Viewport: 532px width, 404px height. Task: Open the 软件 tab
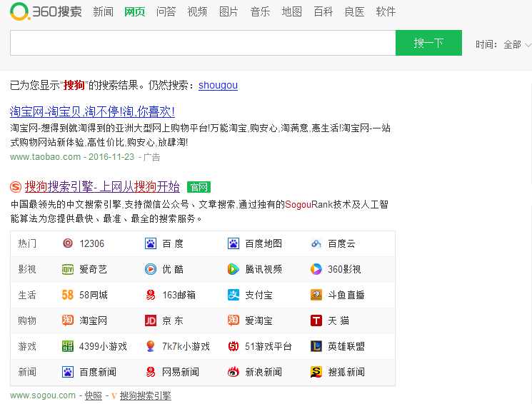point(386,12)
